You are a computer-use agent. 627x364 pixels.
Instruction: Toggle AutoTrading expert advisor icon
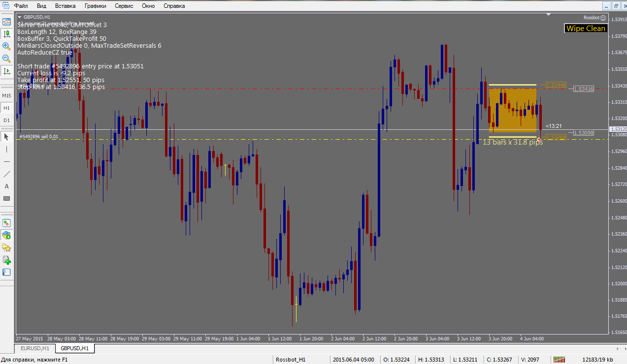pos(6,235)
